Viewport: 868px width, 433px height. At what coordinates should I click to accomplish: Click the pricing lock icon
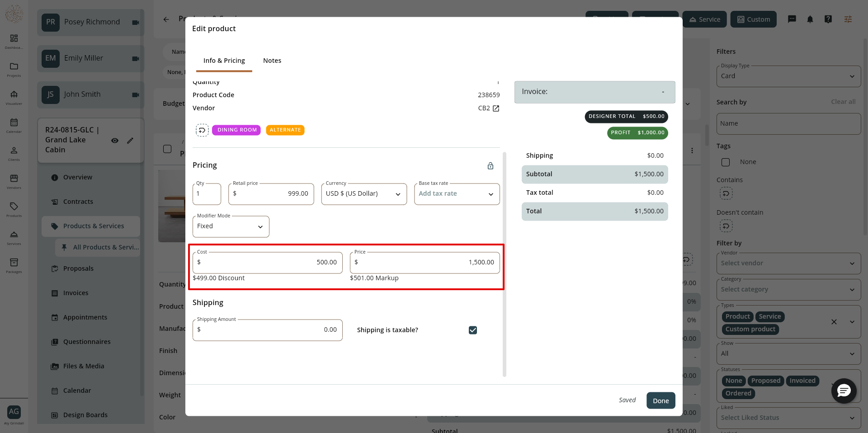491,166
